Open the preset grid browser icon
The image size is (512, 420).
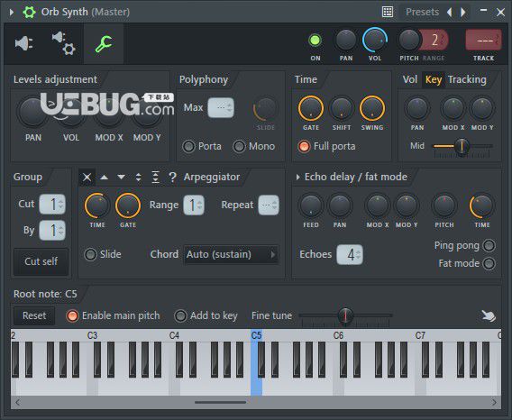point(388,12)
